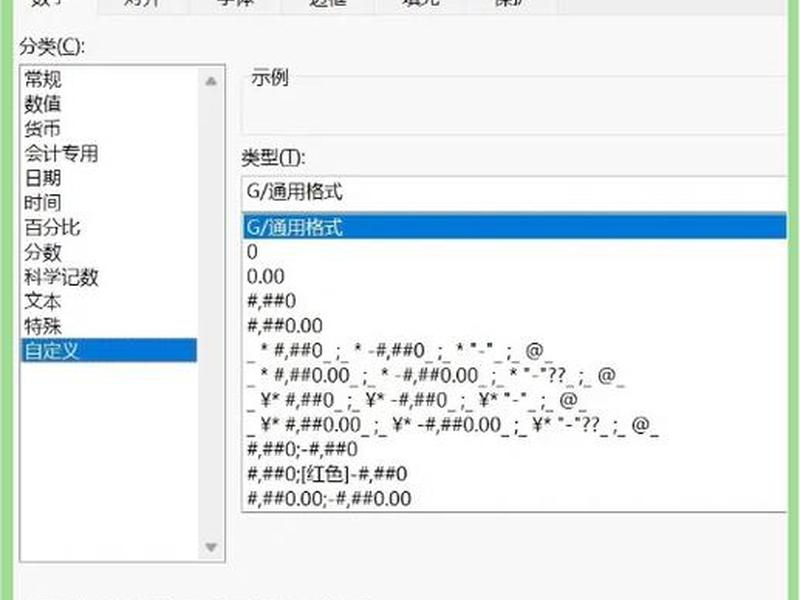
Task: Select the highlighted 自定义 category
Action: tap(109, 350)
